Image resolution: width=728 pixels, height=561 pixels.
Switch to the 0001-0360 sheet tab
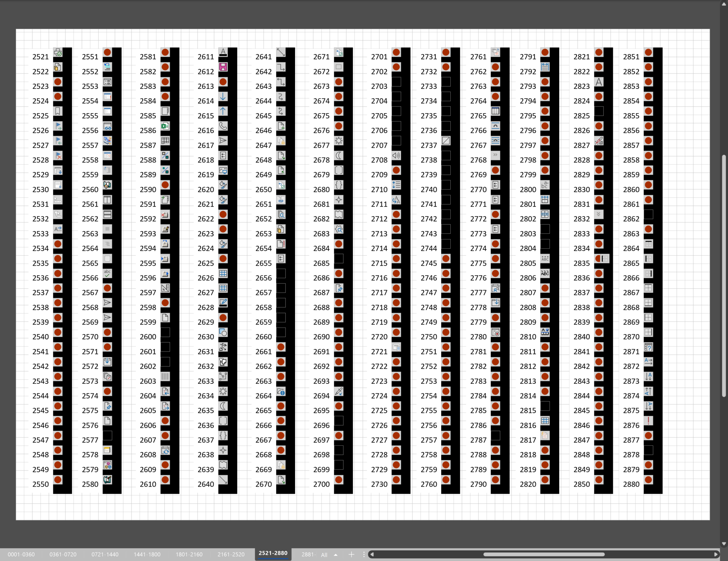click(x=21, y=554)
